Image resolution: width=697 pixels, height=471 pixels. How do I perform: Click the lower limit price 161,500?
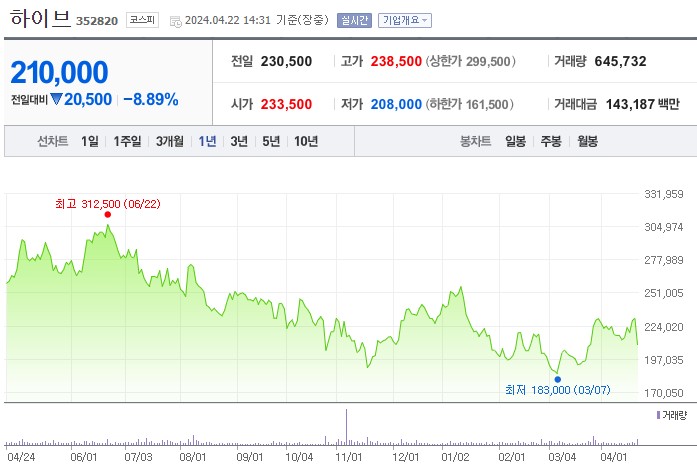pyautogui.click(x=487, y=104)
